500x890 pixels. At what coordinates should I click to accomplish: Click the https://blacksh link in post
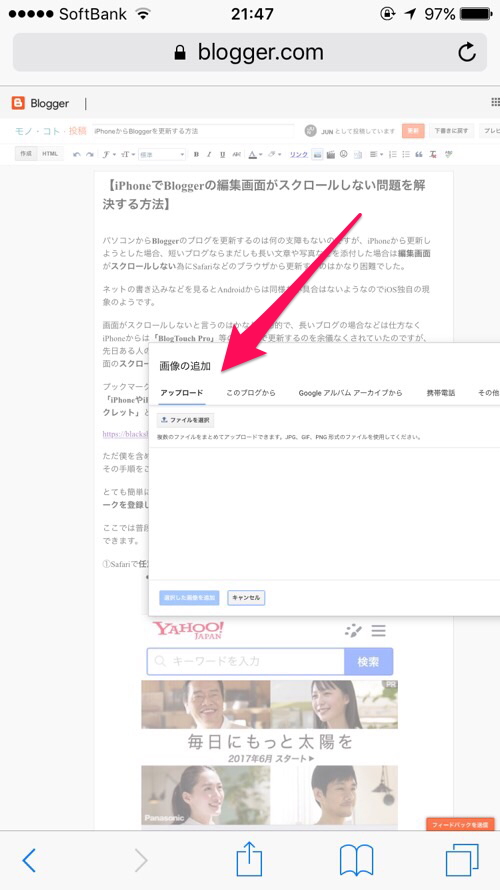(125, 434)
